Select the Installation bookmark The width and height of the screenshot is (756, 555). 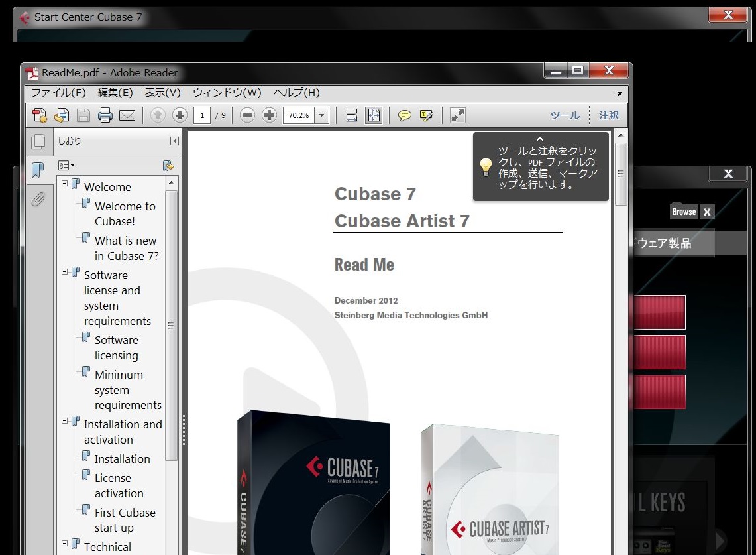tap(122, 458)
